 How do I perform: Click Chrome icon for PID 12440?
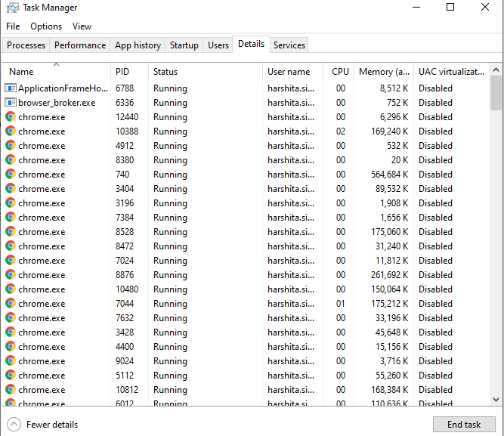pyautogui.click(x=11, y=116)
